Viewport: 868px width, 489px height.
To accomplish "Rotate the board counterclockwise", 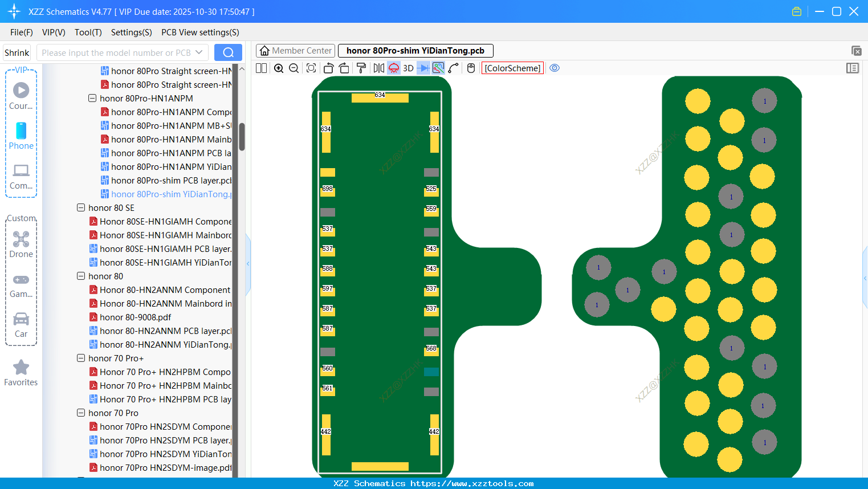I will [x=328, y=68].
